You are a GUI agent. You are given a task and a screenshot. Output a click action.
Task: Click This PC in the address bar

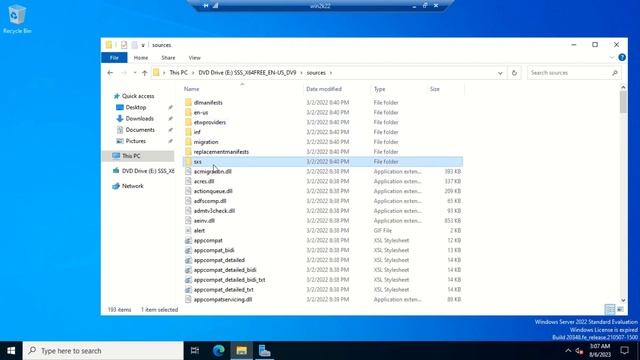point(178,73)
